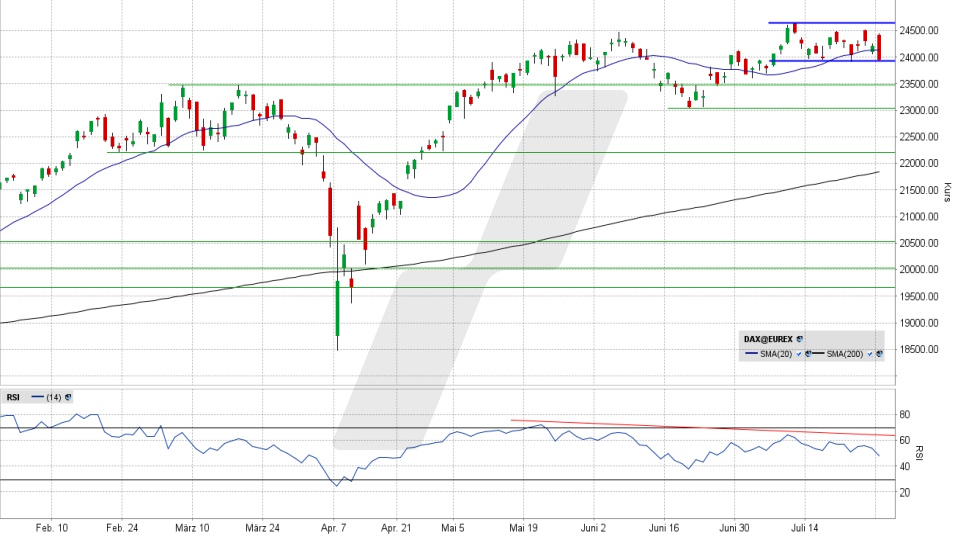Click the Kurs axis title
Image resolution: width=960 pixels, height=540 pixels.
(x=948, y=192)
